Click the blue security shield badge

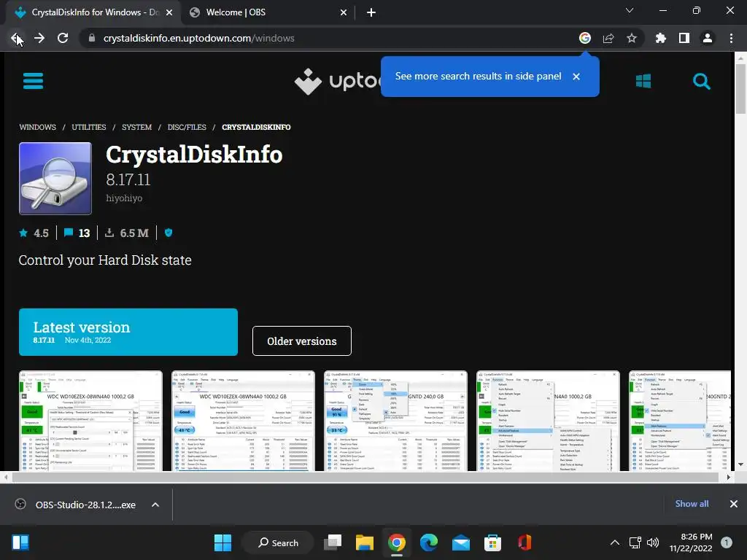coord(169,233)
